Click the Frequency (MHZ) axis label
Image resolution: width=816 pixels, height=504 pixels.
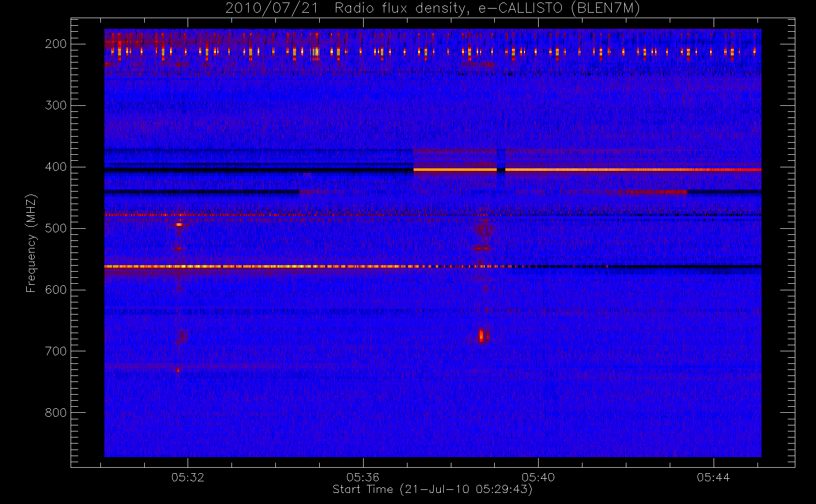31,243
